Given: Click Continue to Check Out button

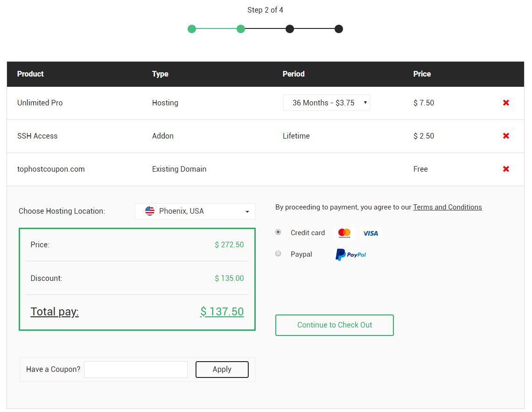Looking at the screenshot, I should click(335, 325).
